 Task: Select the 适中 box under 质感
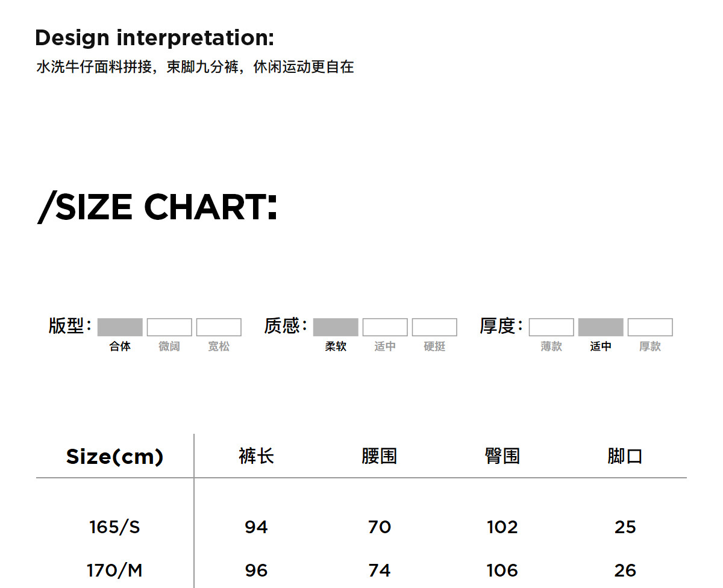pyautogui.click(x=385, y=327)
